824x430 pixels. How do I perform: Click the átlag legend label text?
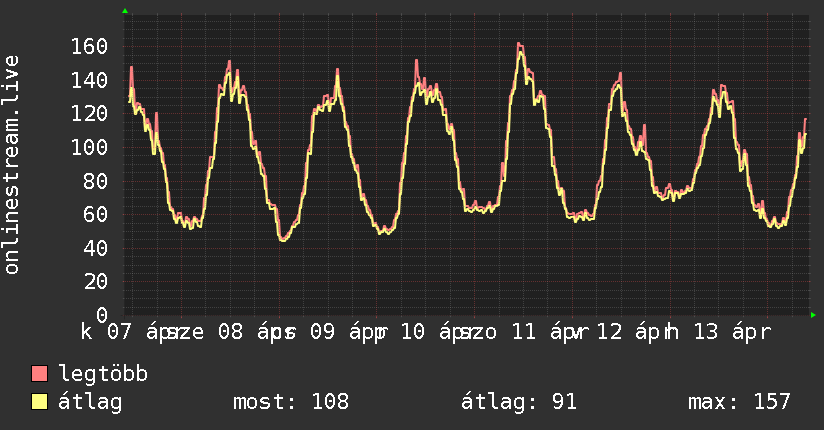point(90,403)
